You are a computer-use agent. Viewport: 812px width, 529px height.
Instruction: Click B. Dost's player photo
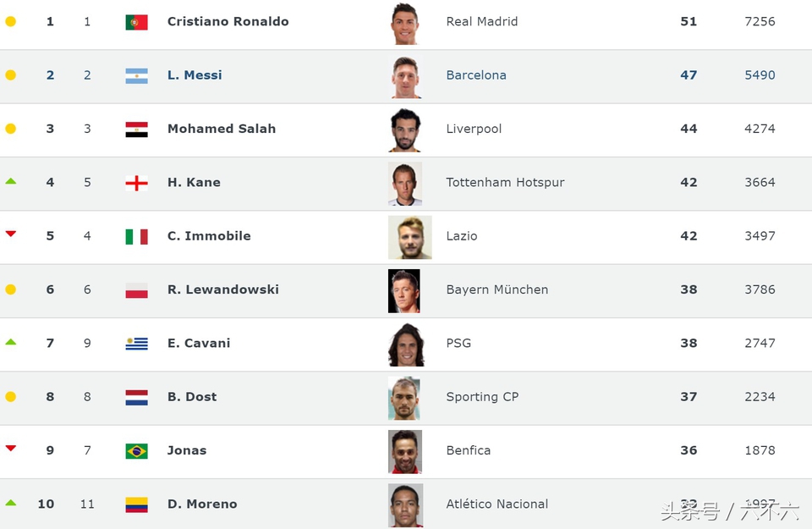pyautogui.click(x=405, y=398)
